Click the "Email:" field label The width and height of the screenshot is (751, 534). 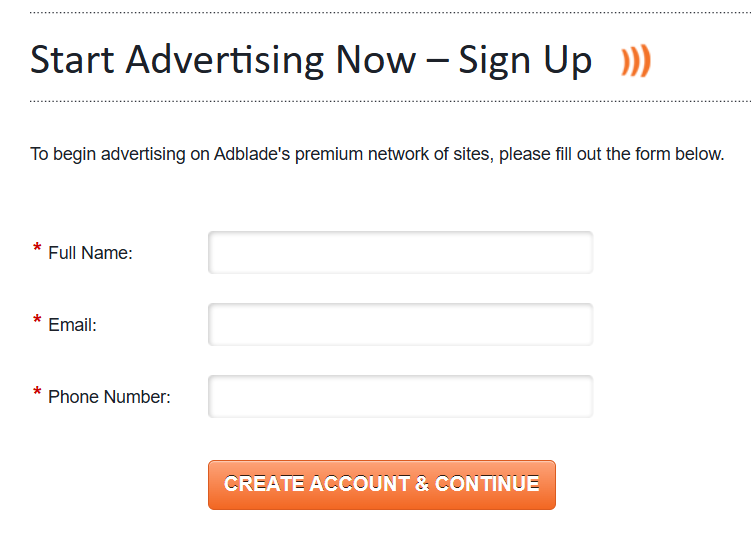click(x=72, y=326)
